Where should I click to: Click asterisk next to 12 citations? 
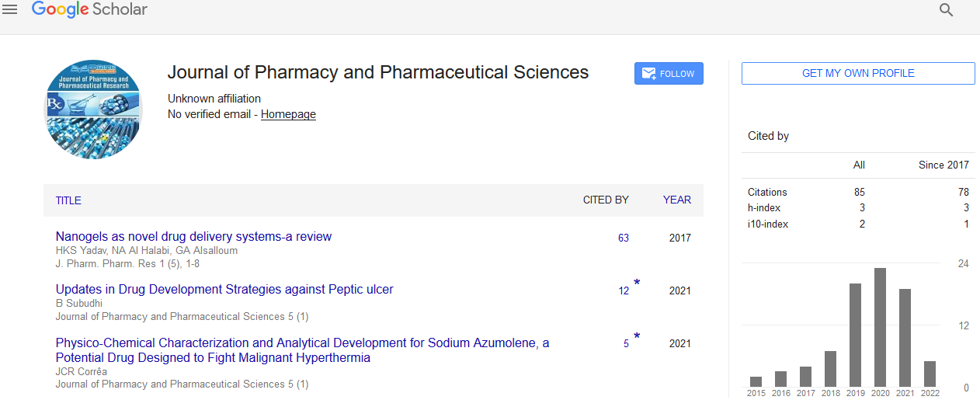[x=637, y=283]
